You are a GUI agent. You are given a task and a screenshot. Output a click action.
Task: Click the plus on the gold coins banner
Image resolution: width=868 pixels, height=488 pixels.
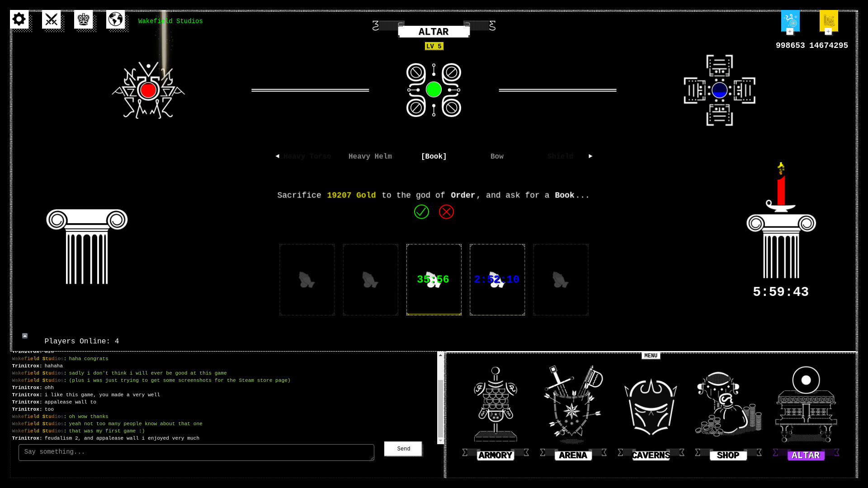pyautogui.click(x=828, y=32)
